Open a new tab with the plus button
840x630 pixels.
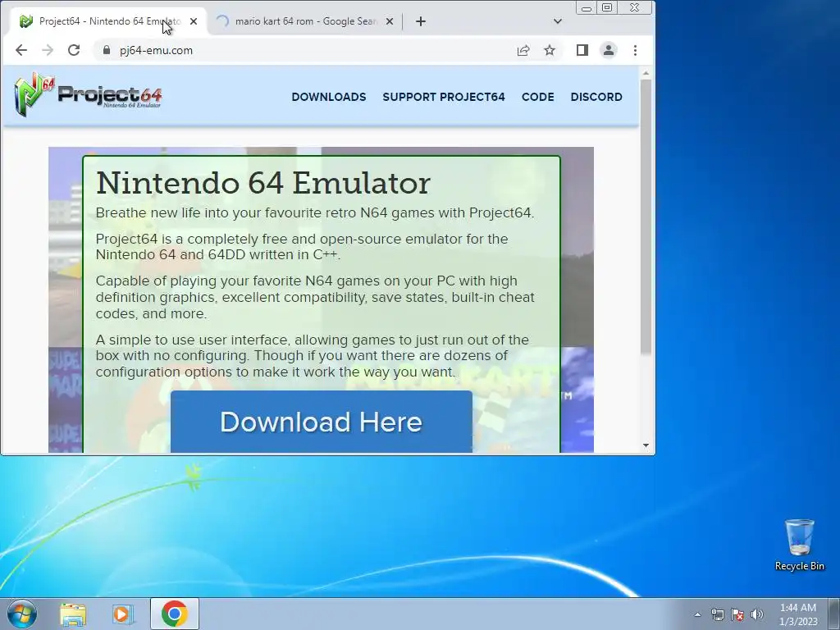421,21
